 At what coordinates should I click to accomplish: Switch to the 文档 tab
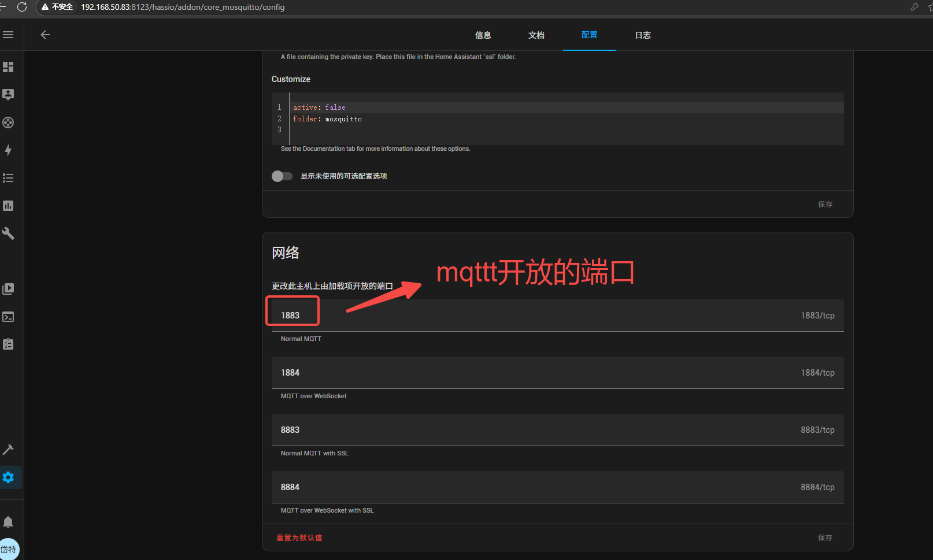click(x=536, y=35)
